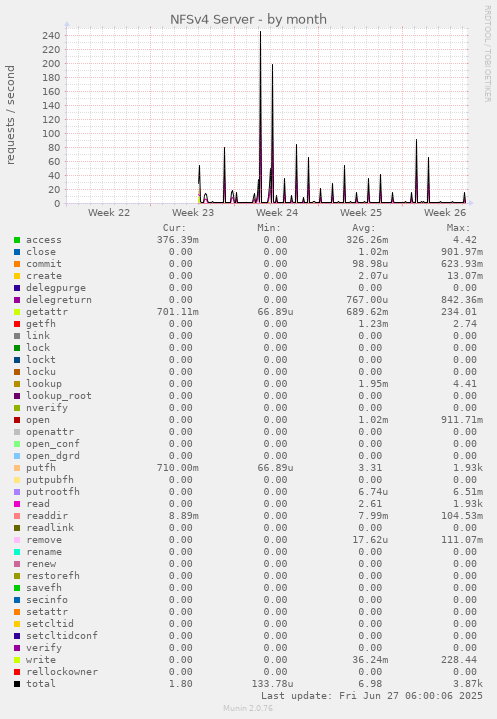
Task: Click the access current value 376.39m
Action: pyautogui.click(x=178, y=240)
